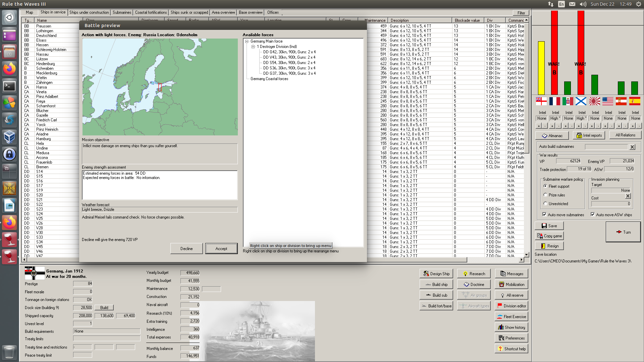The width and height of the screenshot is (644, 362).
Task: Click the Italian flag icon
Action: point(568,101)
